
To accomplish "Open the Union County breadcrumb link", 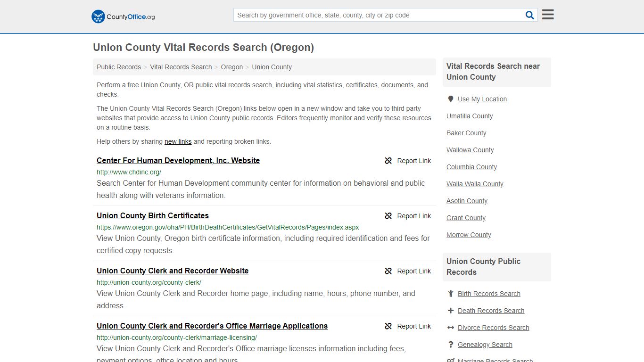I will 272,67.
